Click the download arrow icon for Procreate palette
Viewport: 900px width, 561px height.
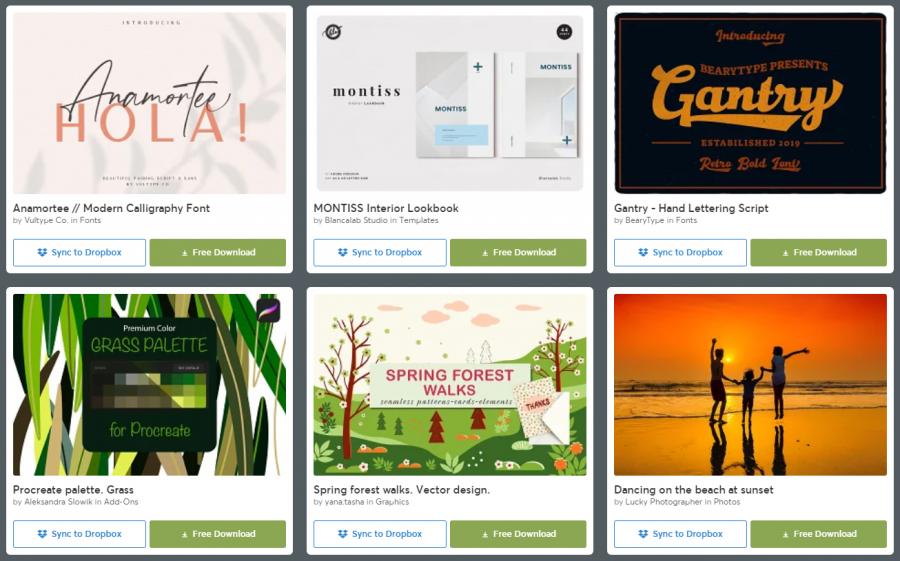pos(184,535)
